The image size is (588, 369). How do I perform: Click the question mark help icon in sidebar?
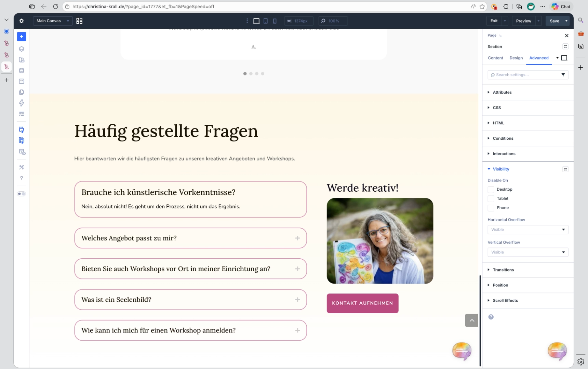click(22, 178)
